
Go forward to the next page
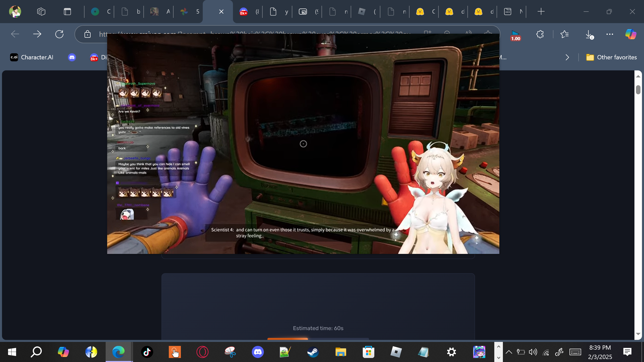[x=37, y=34]
